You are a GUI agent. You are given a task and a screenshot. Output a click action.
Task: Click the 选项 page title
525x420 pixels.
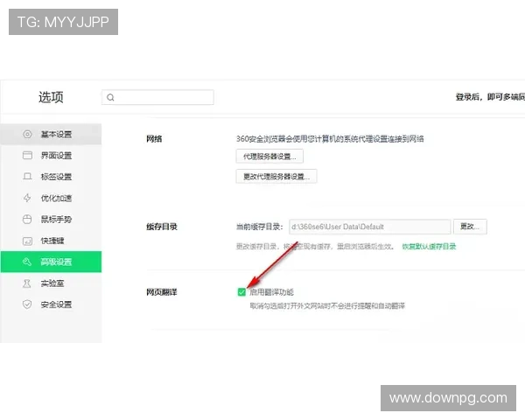click(x=51, y=97)
